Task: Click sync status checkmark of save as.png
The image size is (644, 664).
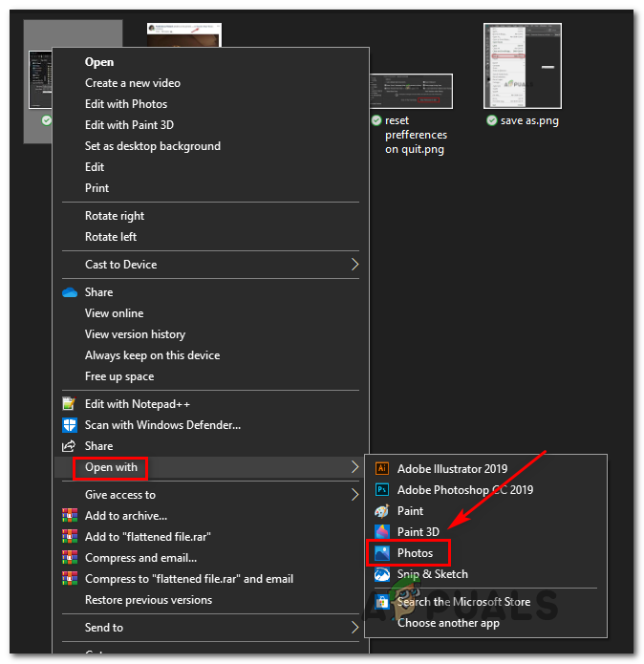Action: tap(491, 120)
